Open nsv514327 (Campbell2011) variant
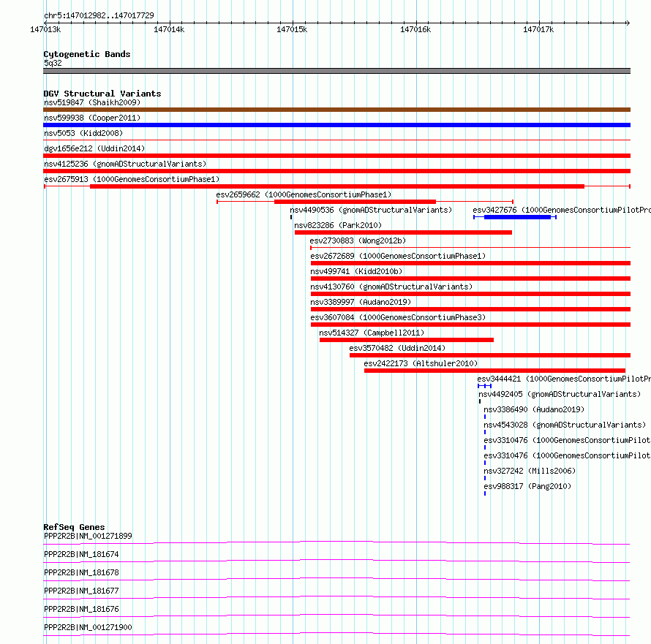 point(372,333)
